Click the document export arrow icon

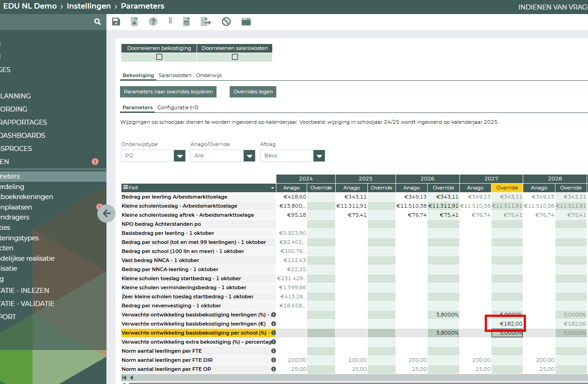point(206,22)
